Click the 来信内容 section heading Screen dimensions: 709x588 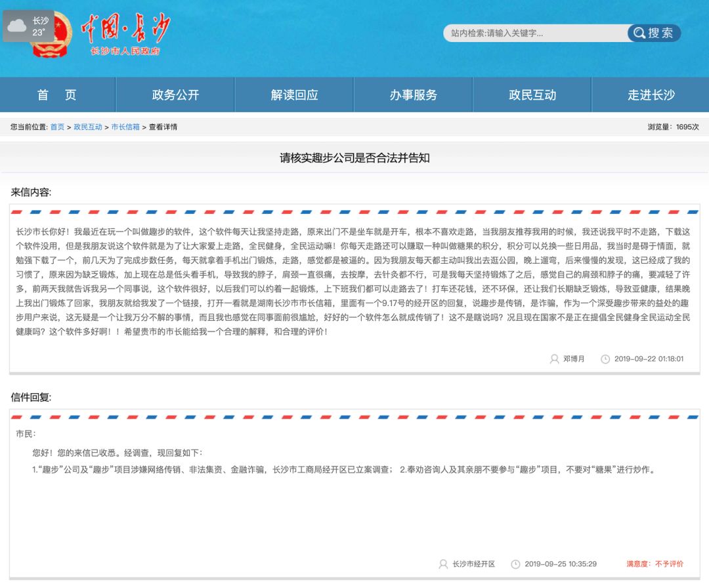pos(31,192)
